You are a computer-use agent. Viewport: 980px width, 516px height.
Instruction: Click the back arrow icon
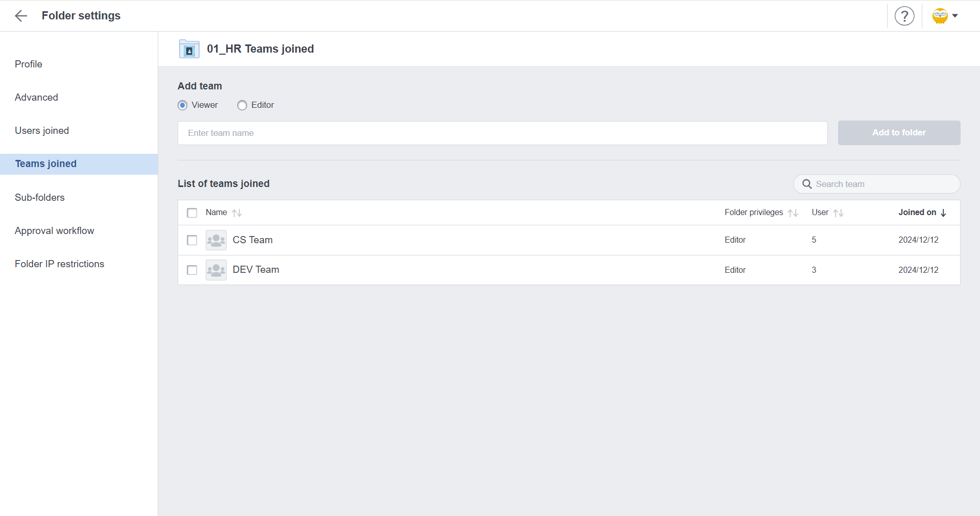[21, 16]
